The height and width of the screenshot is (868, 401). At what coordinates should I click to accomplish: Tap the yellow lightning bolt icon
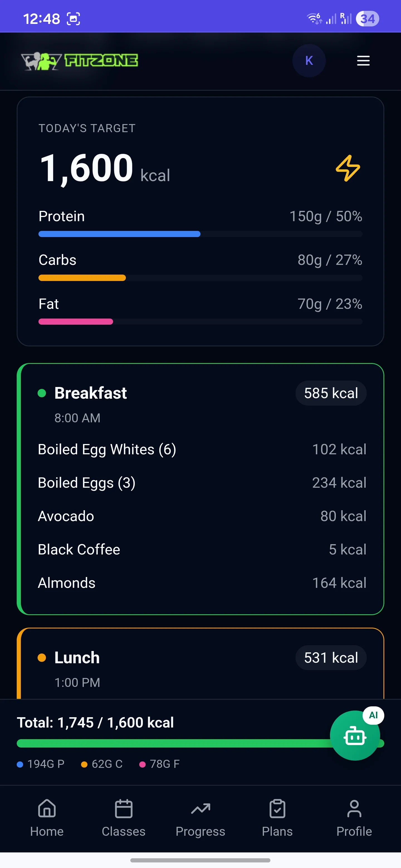coord(348,168)
